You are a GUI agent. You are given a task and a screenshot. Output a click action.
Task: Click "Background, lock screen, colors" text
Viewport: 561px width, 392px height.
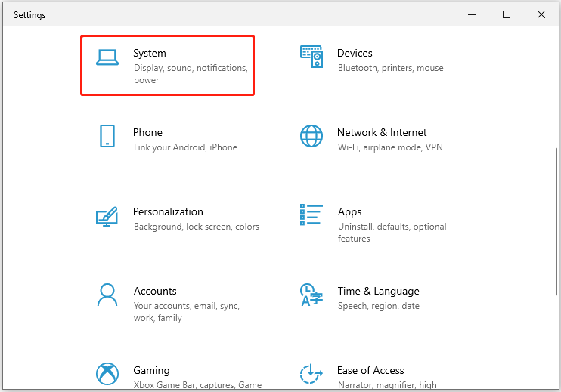tap(197, 227)
